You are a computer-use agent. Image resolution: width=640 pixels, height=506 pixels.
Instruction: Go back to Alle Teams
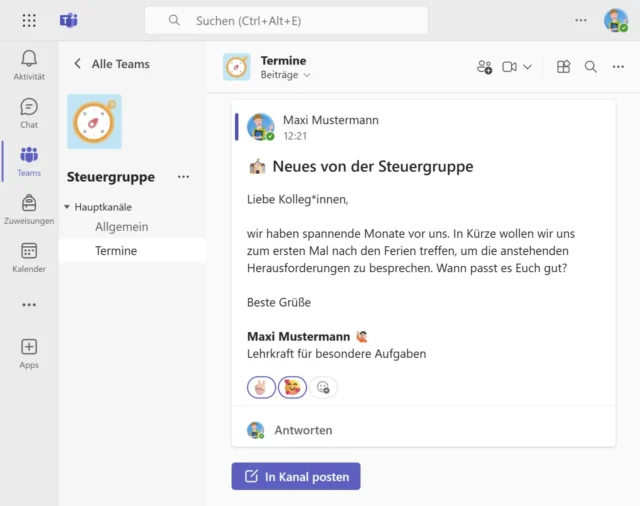(x=78, y=64)
